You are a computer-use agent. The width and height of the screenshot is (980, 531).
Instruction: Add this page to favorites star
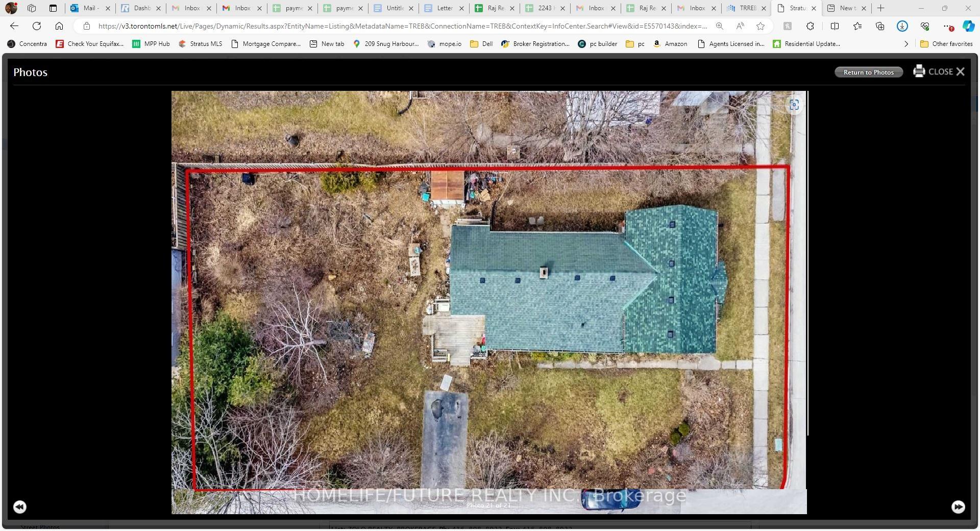761,26
